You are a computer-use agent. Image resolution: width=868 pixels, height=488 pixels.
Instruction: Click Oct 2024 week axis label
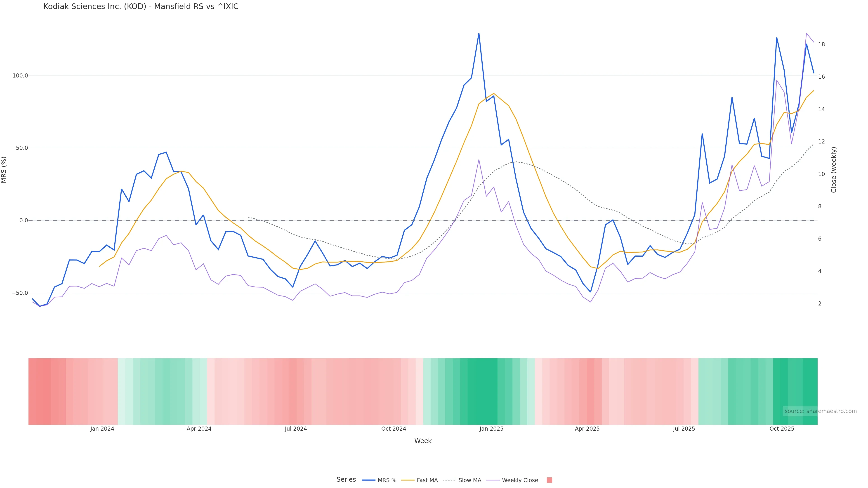[x=394, y=429]
